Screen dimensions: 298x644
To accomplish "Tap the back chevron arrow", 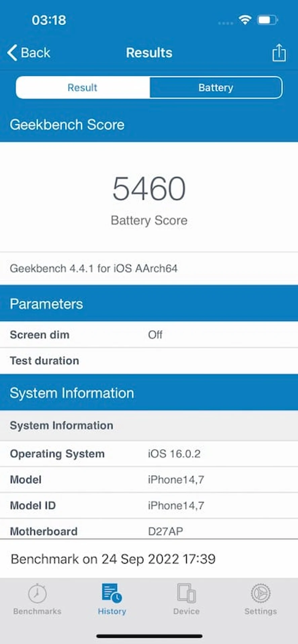I will pos(12,53).
